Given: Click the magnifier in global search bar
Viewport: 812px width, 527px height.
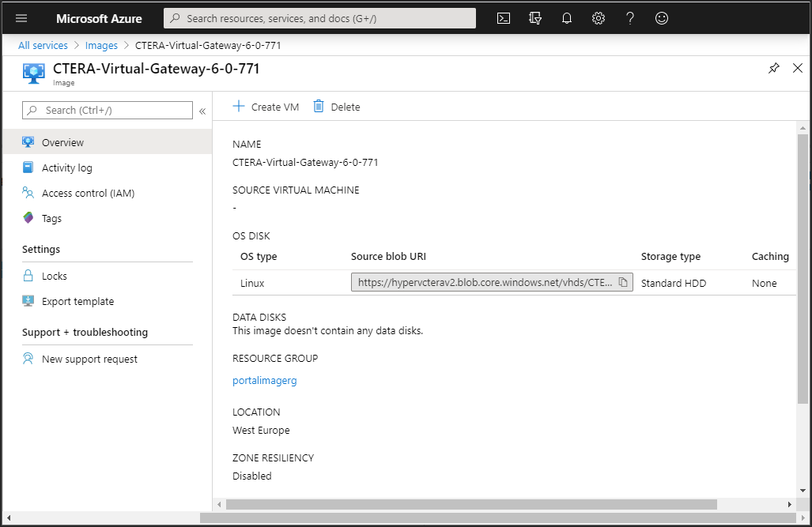Looking at the screenshot, I should 175,18.
